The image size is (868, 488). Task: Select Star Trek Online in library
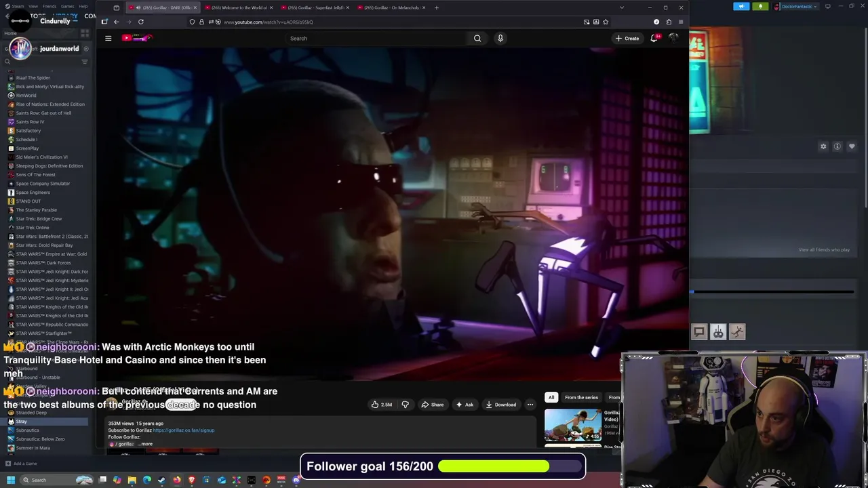pyautogui.click(x=33, y=228)
